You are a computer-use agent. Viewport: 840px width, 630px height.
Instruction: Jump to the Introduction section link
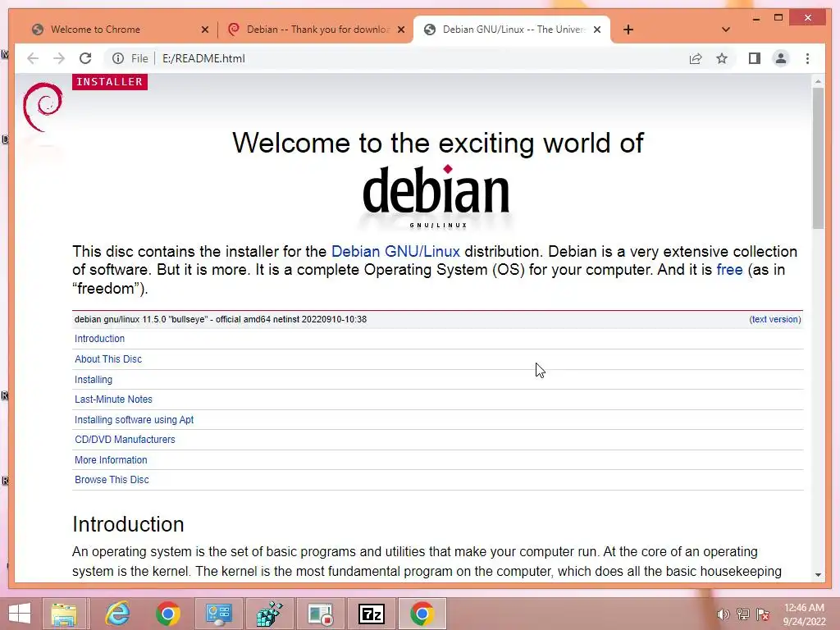tap(99, 339)
